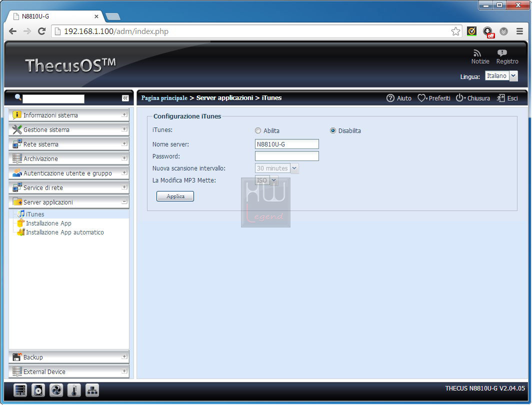Open the Rete sistema menu section
Screen dimensions: 532x405
(x=69, y=144)
